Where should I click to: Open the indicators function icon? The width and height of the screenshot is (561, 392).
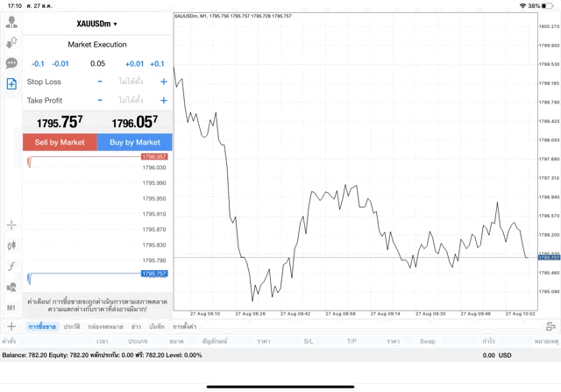(x=11, y=266)
